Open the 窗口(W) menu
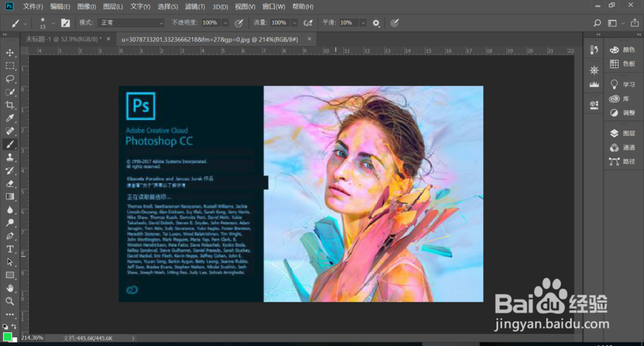Screen dimensions: 644x346 click(274, 6)
